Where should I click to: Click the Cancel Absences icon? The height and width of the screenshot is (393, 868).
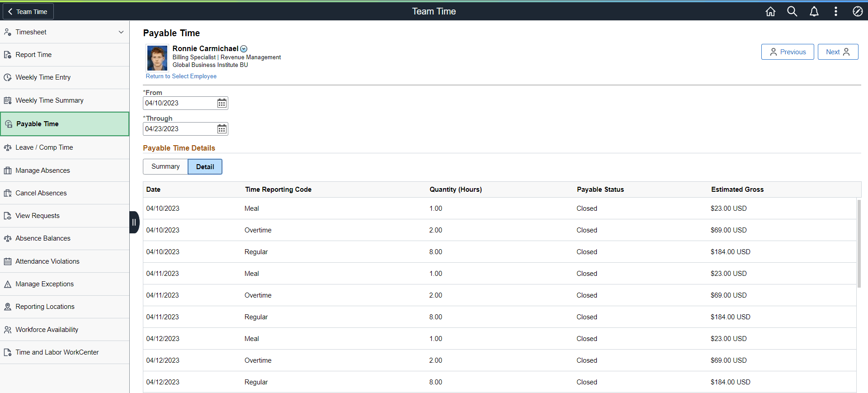click(8, 193)
